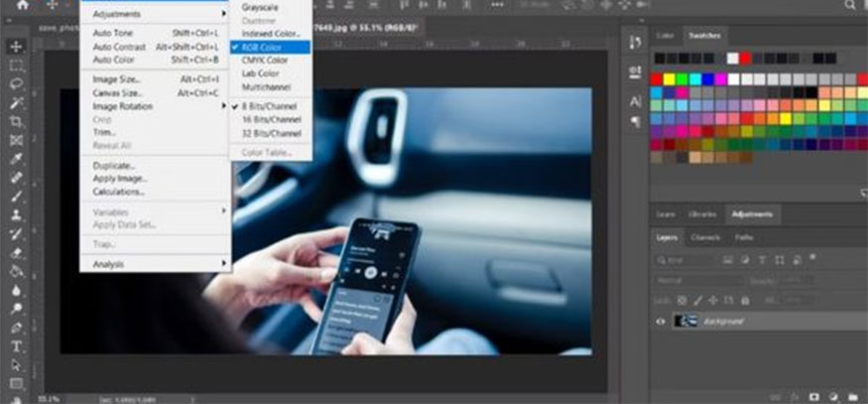Filter layers by pixel layers
The width and height of the screenshot is (868, 404).
coord(728,260)
